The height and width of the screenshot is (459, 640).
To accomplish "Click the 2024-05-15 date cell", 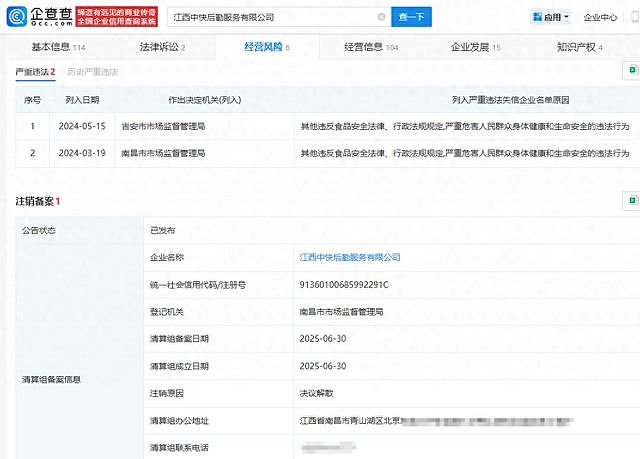I will click(82, 126).
